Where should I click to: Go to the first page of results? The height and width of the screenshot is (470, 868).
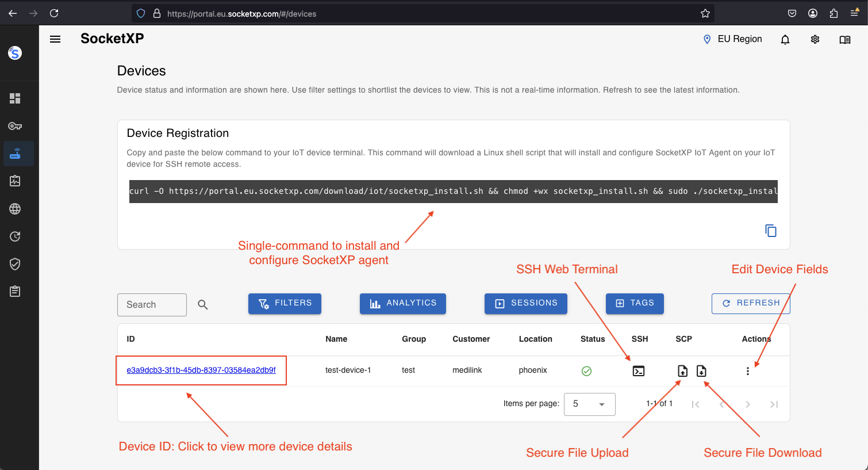695,404
